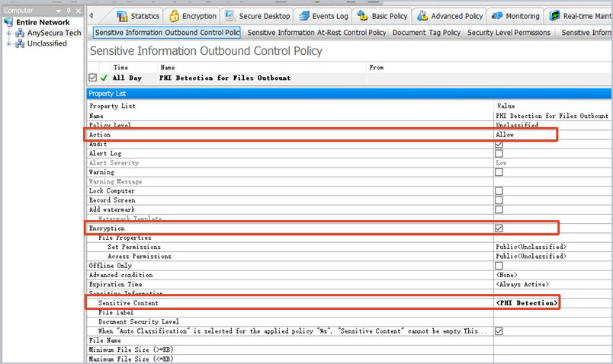Viewport: 613px width, 364px height.
Task: Click the Alert Severity Low value
Action: [x=501, y=163]
